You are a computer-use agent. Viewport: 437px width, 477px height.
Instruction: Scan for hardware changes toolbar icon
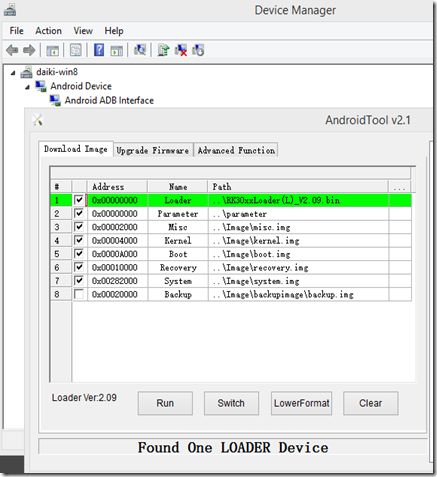pyautogui.click(x=140, y=50)
